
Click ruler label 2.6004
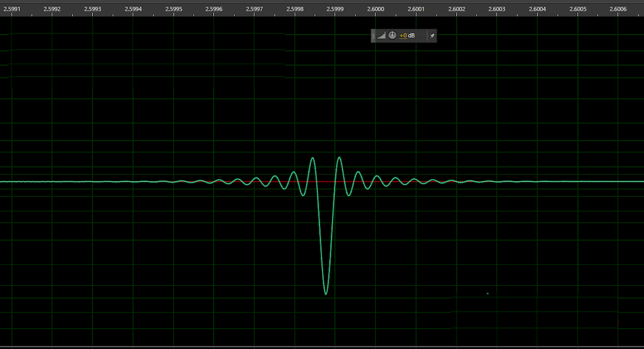(x=537, y=9)
